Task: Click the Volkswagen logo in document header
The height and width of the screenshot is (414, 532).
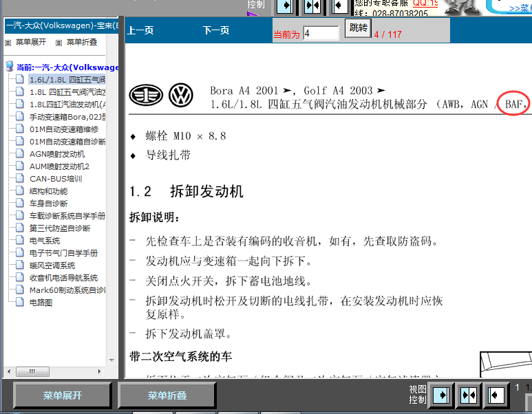Action: pyautogui.click(x=181, y=96)
